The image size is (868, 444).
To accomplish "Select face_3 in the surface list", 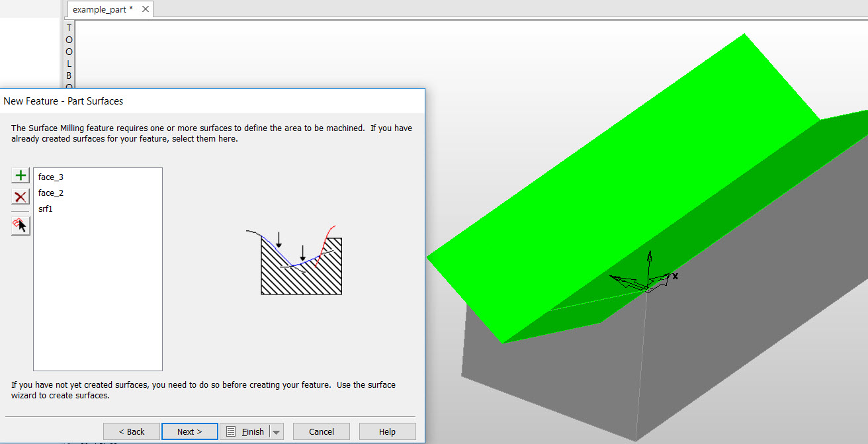I will click(51, 177).
